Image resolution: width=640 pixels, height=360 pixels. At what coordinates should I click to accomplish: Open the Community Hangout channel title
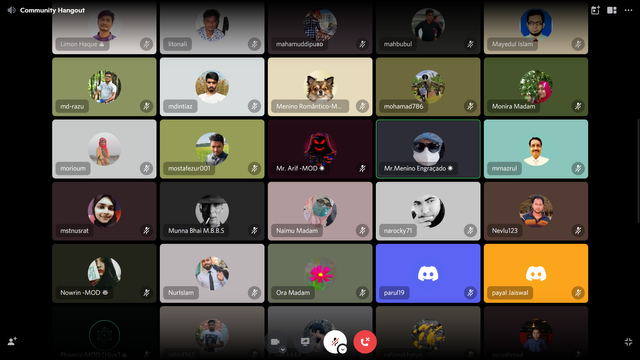(x=52, y=10)
